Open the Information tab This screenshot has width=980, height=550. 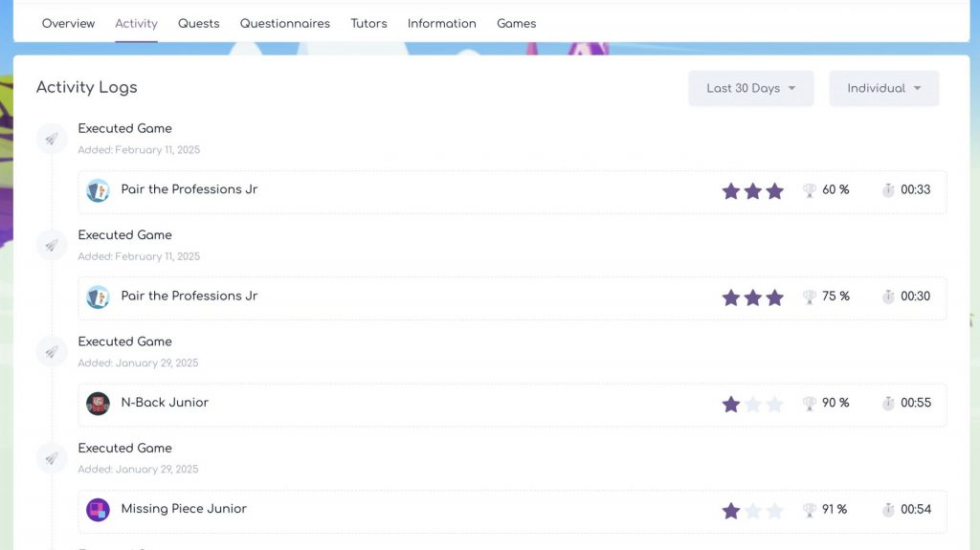click(441, 23)
